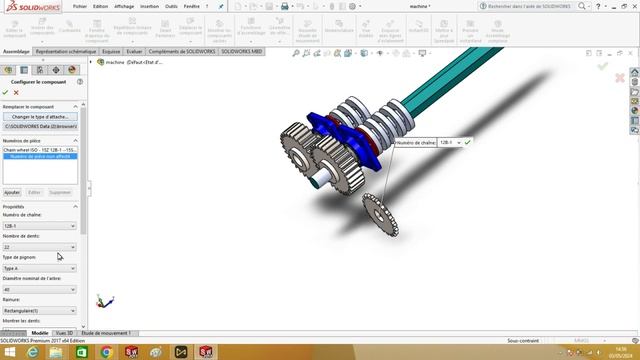Click the property panel vertical scrollbar
Screen dimensions: 640x360
[x=83, y=171]
